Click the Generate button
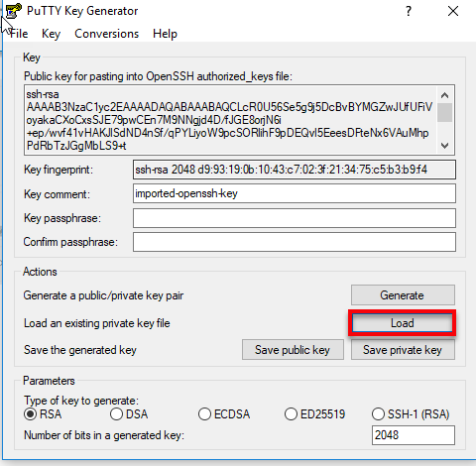Viewport: 476px width, 466px height. coord(403,295)
